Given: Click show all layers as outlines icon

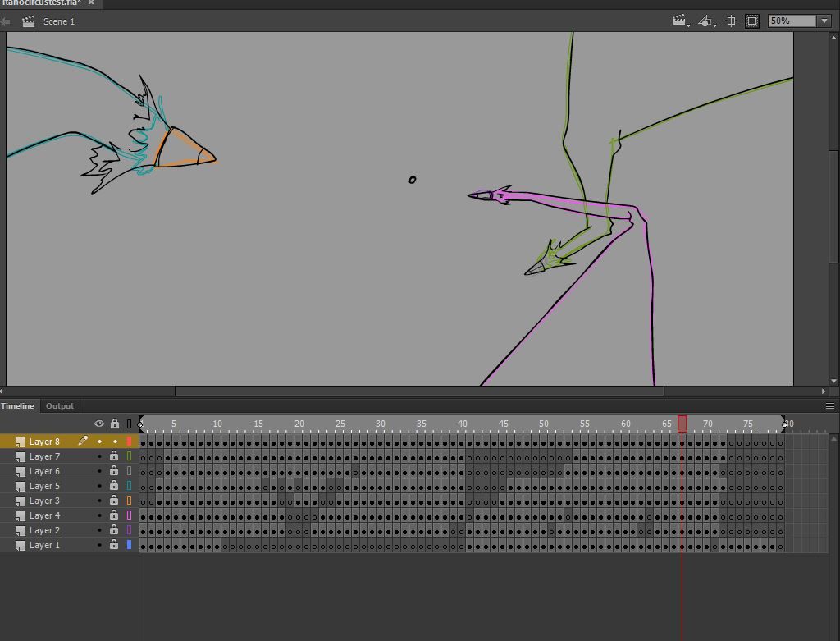Looking at the screenshot, I should (x=129, y=424).
